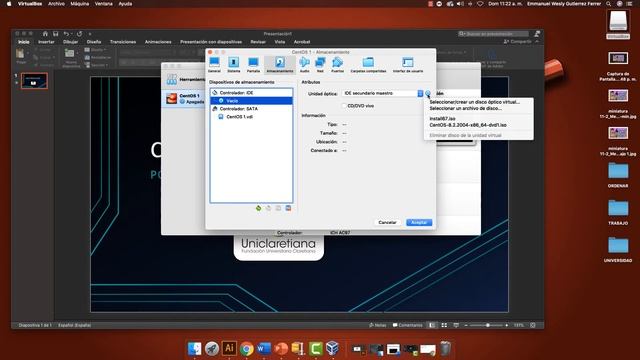
Task: Adjust the PowerPoint zoom slider
Action: point(487,325)
